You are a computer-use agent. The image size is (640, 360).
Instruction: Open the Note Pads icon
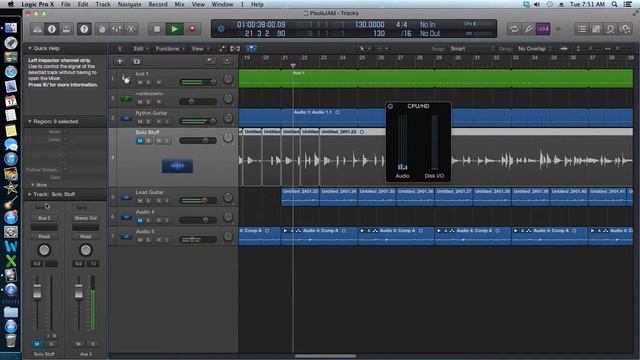(596, 29)
